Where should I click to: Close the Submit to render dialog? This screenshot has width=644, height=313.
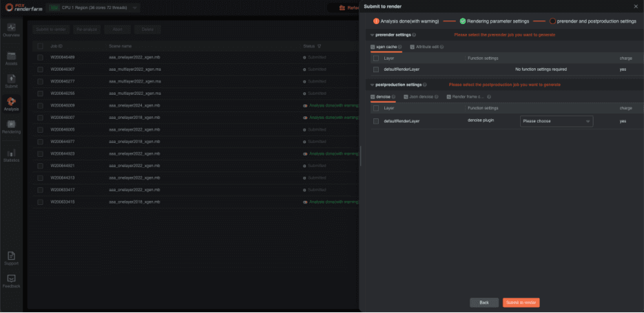point(635,6)
